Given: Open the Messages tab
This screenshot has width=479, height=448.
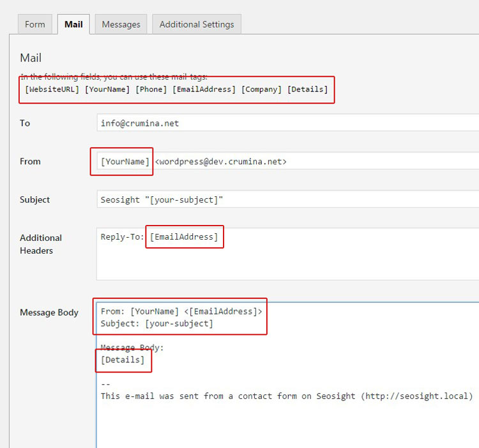Looking at the screenshot, I should (121, 24).
